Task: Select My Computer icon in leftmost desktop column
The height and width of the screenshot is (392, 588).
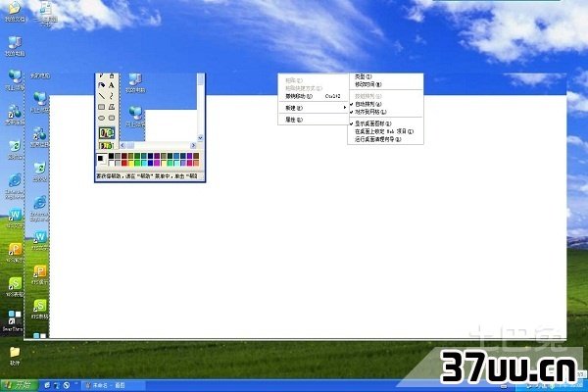Action: [15, 46]
